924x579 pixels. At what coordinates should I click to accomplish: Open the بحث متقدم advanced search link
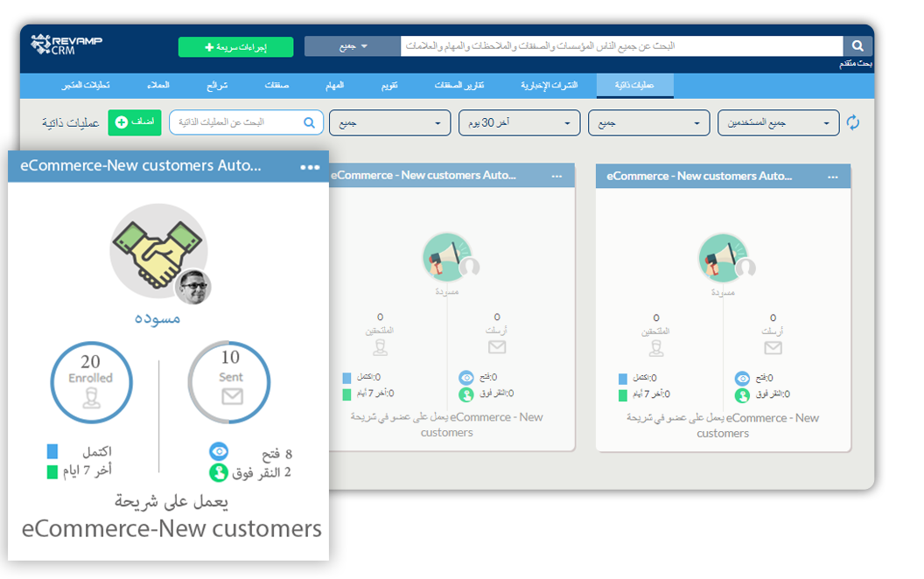856,63
